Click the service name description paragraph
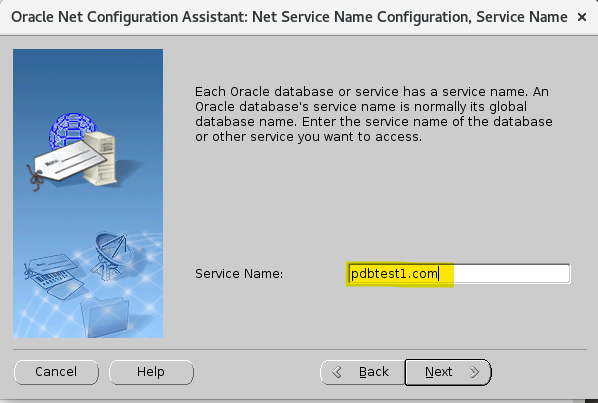The width and height of the screenshot is (598, 403). click(374, 114)
